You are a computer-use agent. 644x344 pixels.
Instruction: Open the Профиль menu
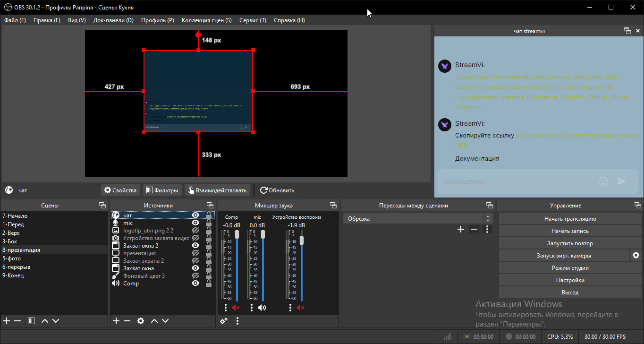click(158, 20)
